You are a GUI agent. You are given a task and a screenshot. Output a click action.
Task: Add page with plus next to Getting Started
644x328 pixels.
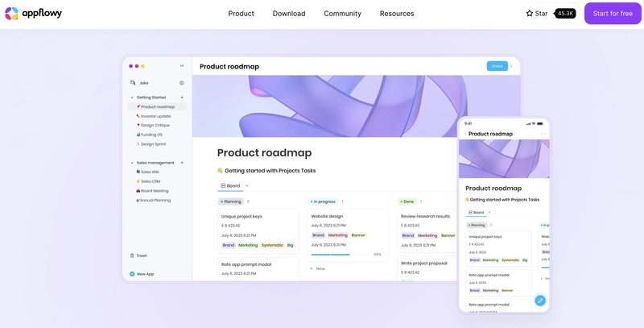coord(182,98)
